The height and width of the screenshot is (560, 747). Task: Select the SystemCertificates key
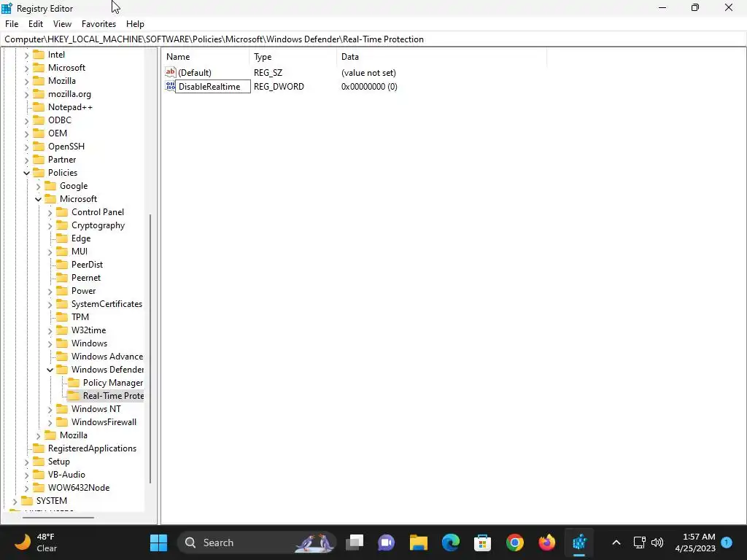point(107,304)
